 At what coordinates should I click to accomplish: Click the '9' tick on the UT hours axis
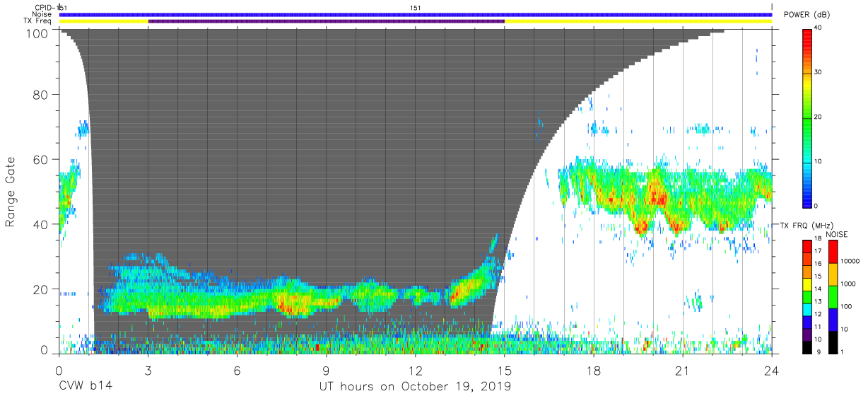[326, 370]
